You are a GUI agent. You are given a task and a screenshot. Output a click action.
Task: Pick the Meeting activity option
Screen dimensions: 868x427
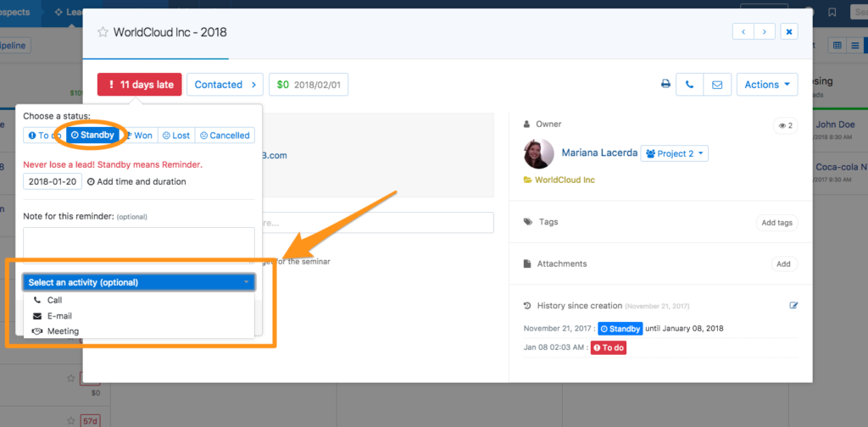coord(139,330)
